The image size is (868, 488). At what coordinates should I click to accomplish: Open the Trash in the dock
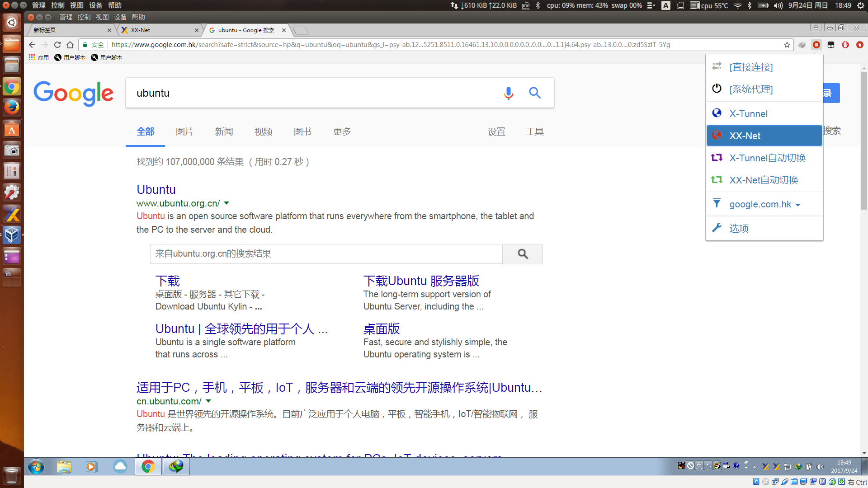click(12, 476)
